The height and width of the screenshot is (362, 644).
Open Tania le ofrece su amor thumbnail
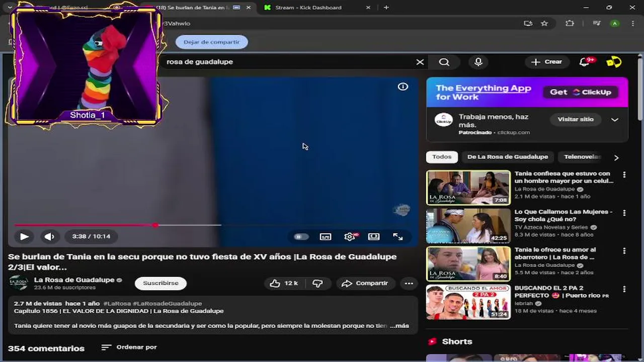click(x=468, y=263)
